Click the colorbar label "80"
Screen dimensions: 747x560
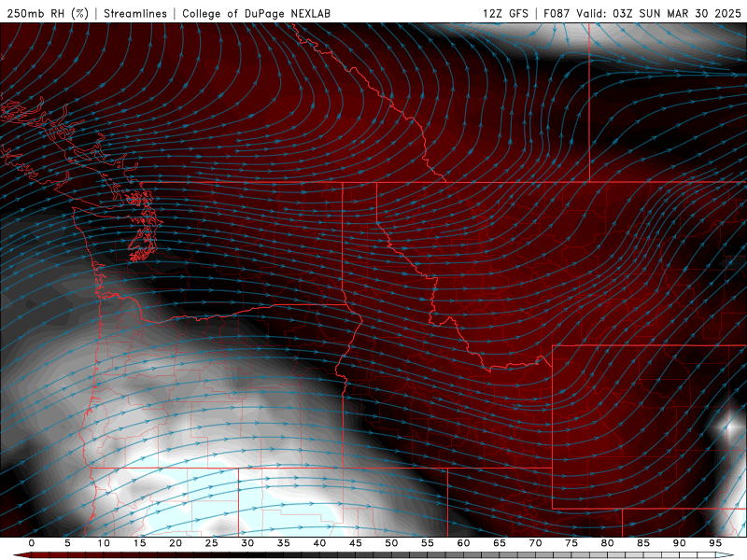coord(607,543)
